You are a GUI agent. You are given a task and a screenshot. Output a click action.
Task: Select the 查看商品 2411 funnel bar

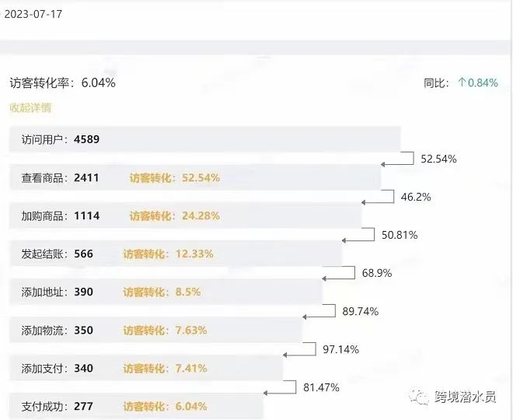coord(195,177)
